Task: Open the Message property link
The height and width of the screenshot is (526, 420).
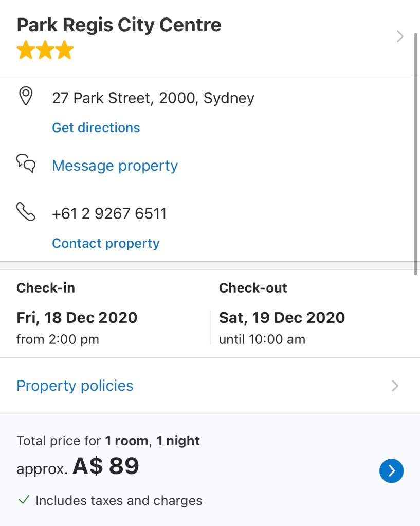Action: [x=115, y=166]
